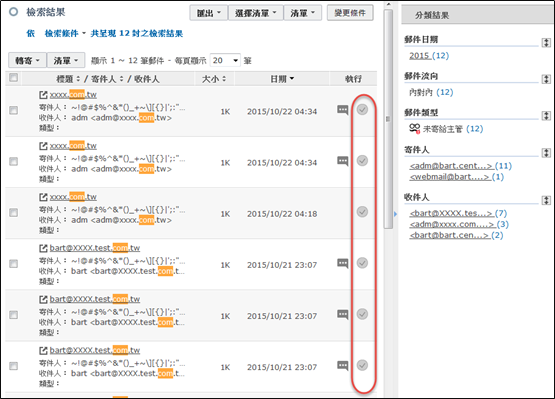Image resolution: width=555 pixels, height=399 pixels.
Task: Tick the checkbox of the topmost 04:34 mail
Action: (x=13, y=110)
